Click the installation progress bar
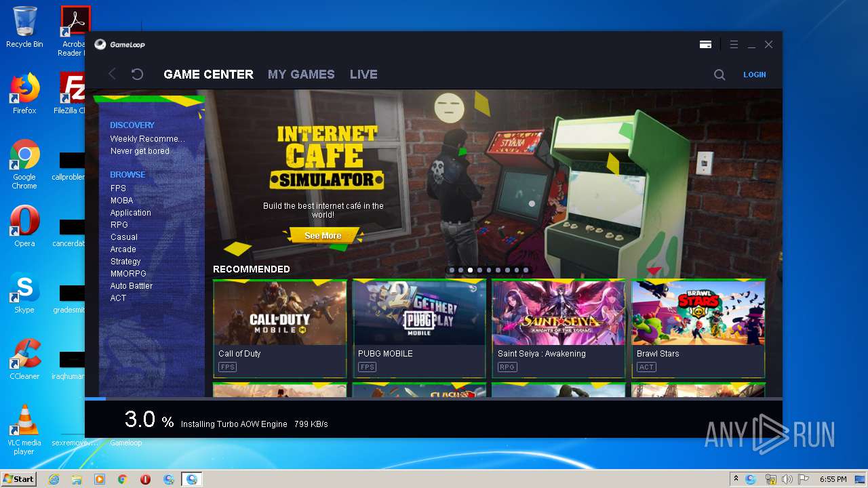Image resolution: width=868 pixels, height=488 pixels. [433, 399]
